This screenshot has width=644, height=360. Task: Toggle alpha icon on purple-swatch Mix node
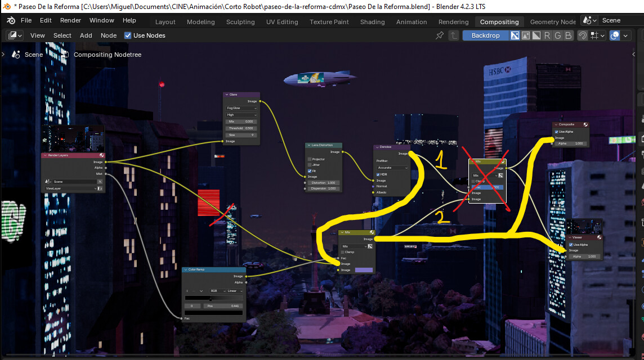tap(370, 246)
